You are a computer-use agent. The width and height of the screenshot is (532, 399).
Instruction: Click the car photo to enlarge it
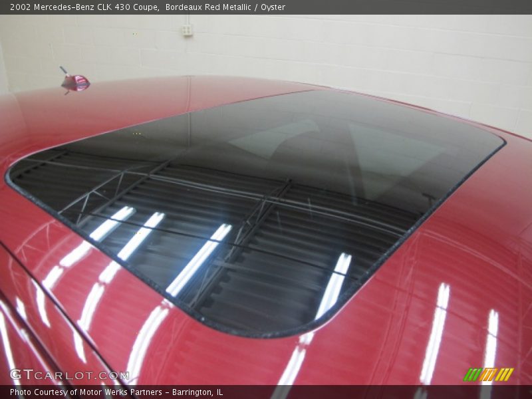(x=266, y=199)
